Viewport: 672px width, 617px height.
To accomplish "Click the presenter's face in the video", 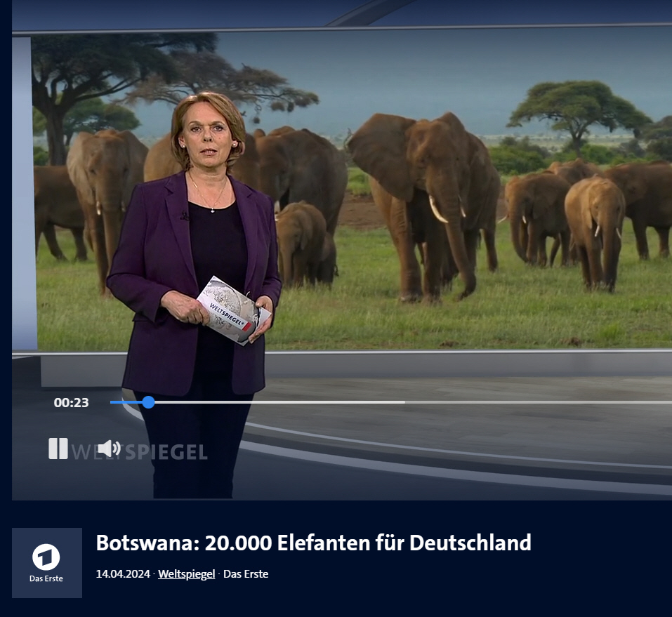I will click(x=208, y=136).
